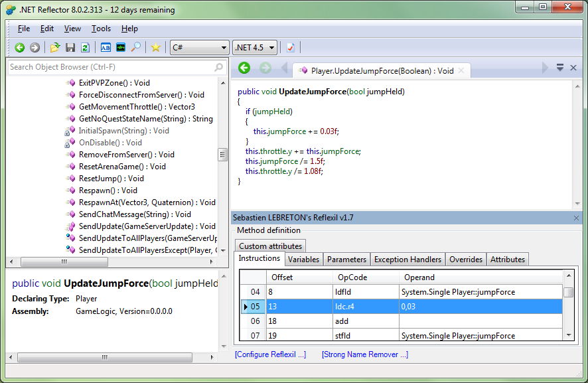Image resolution: width=588 pixels, height=383 pixels.
Task: Select instruction row 06 add
Action: (401, 321)
